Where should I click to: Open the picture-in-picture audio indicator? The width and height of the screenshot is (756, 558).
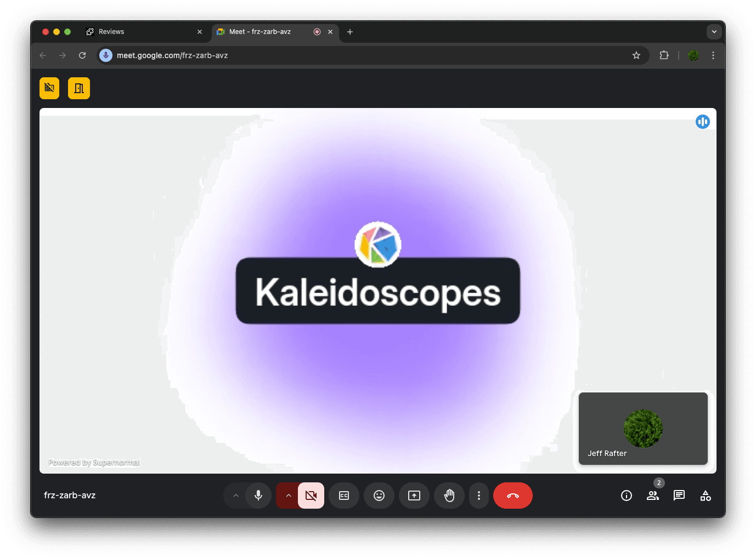click(x=703, y=121)
